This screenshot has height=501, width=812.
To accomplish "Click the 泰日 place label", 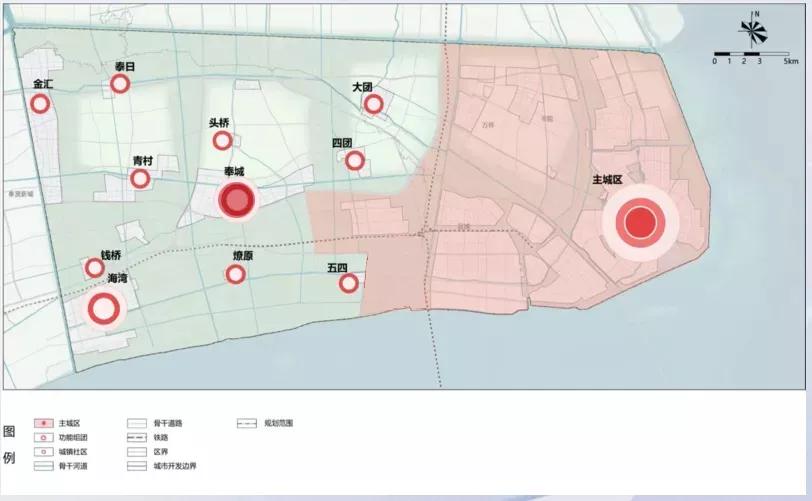I will point(125,66).
